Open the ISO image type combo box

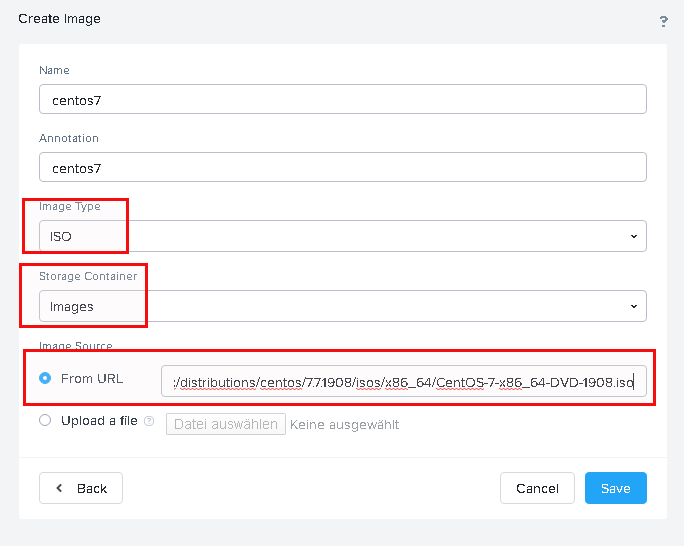[343, 236]
